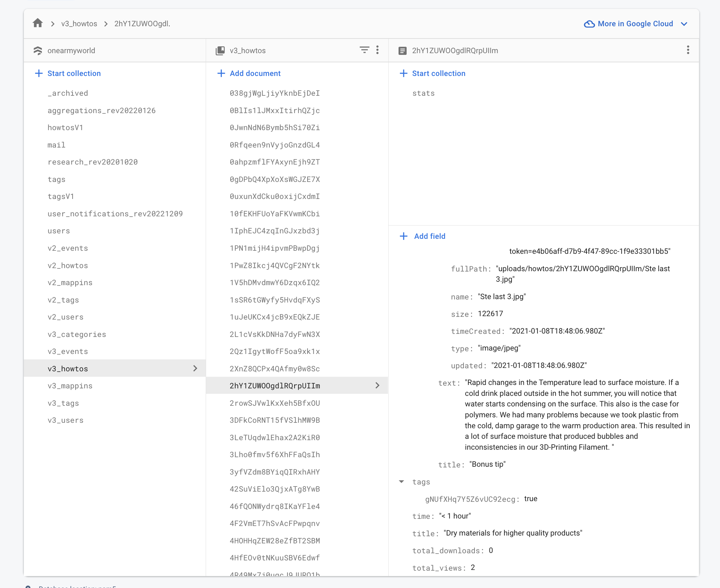Open the v3_howtos collection kebab menu

point(377,50)
